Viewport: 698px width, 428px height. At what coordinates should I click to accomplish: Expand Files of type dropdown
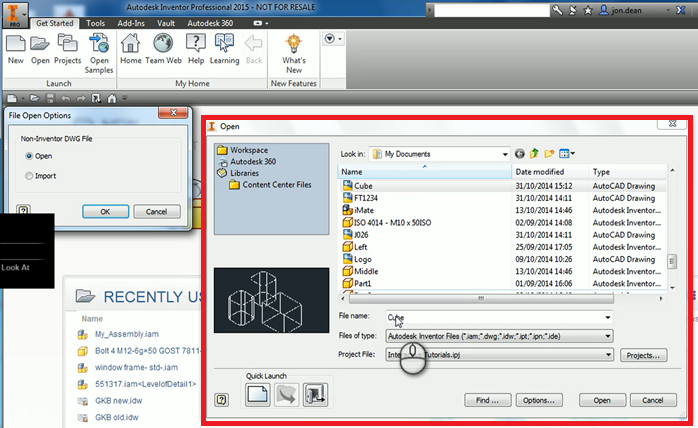[x=608, y=336]
